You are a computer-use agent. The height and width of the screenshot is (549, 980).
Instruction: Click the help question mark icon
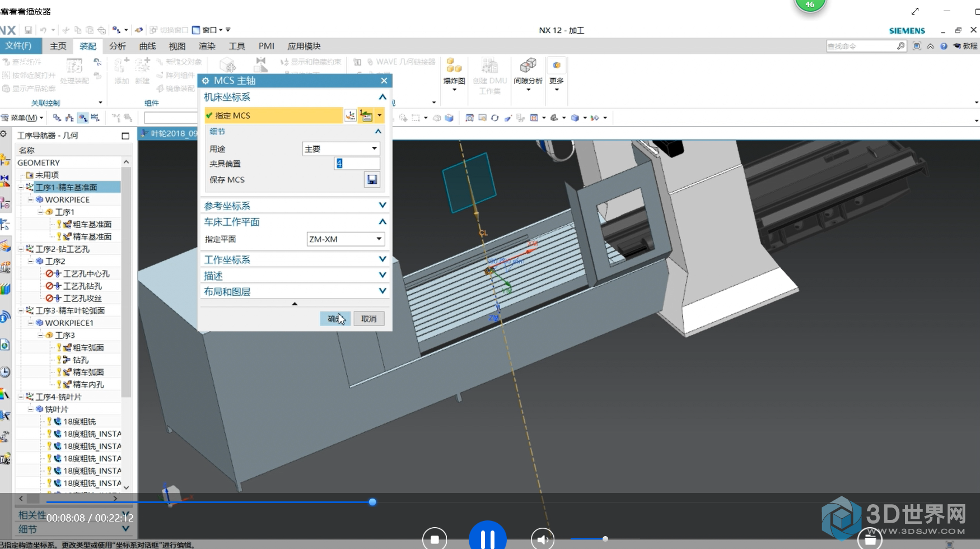[944, 46]
